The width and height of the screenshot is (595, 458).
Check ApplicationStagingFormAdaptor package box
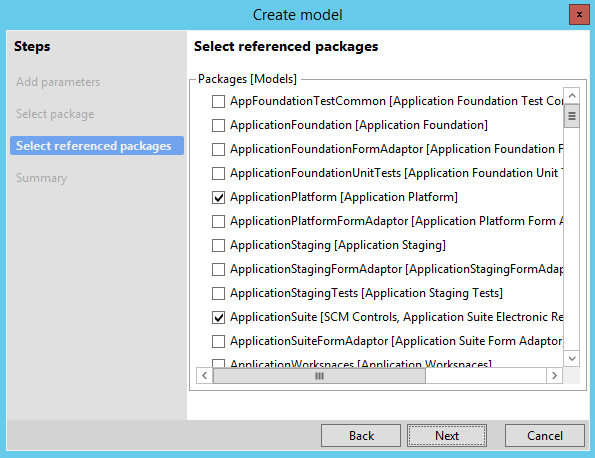click(x=218, y=269)
